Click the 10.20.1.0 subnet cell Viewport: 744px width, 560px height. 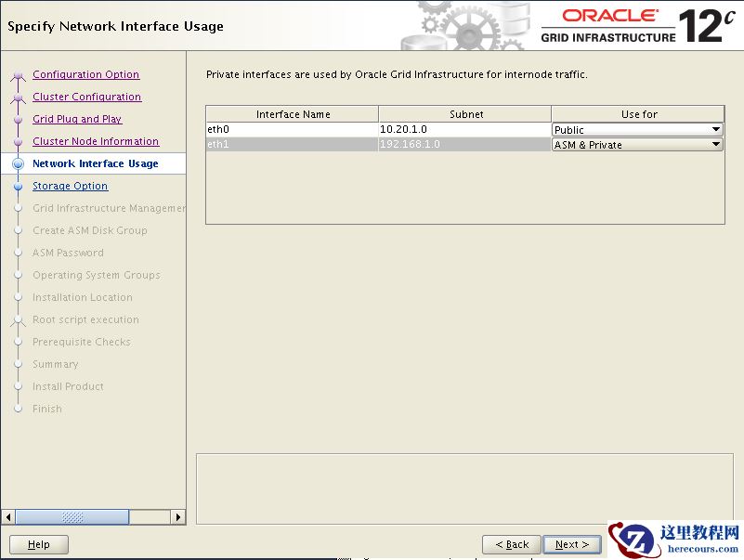(464, 130)
